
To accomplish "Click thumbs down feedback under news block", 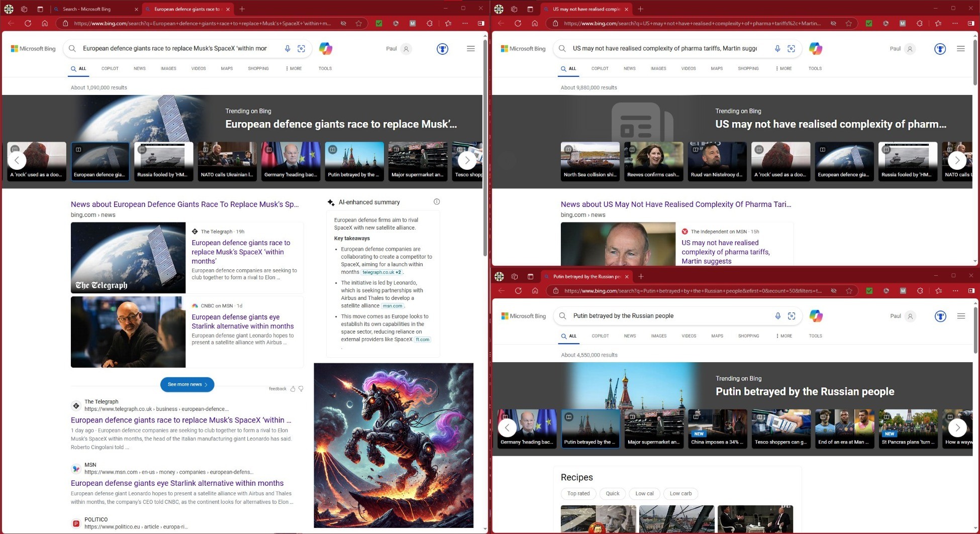I will (x=301, y=389).
